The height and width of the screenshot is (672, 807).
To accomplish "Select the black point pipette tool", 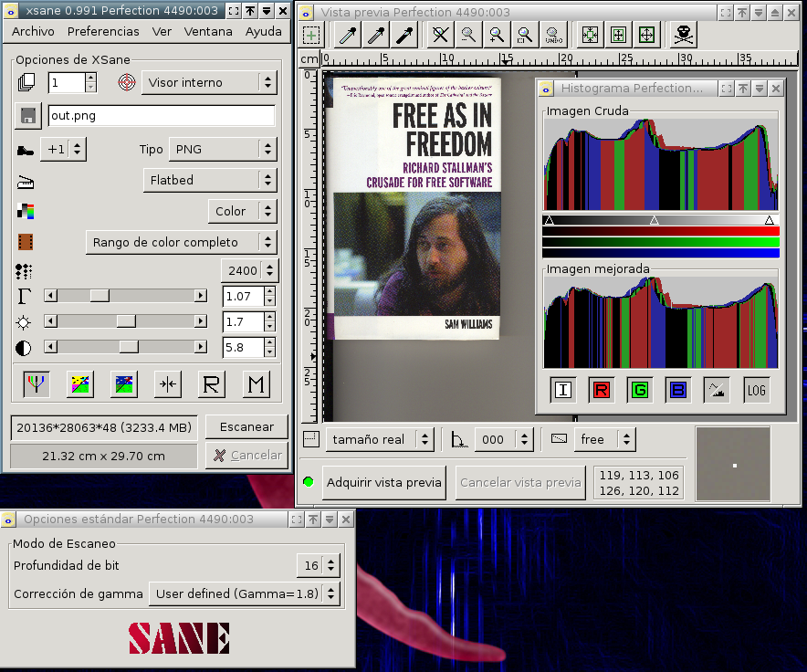I will click(x=405, y=35).
